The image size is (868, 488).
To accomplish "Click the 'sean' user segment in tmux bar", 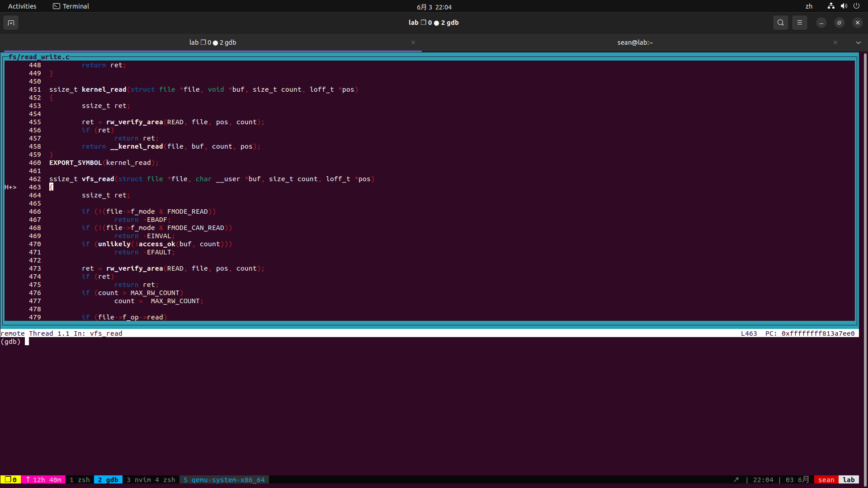I will pyautogui.click(x=826, y=480).
